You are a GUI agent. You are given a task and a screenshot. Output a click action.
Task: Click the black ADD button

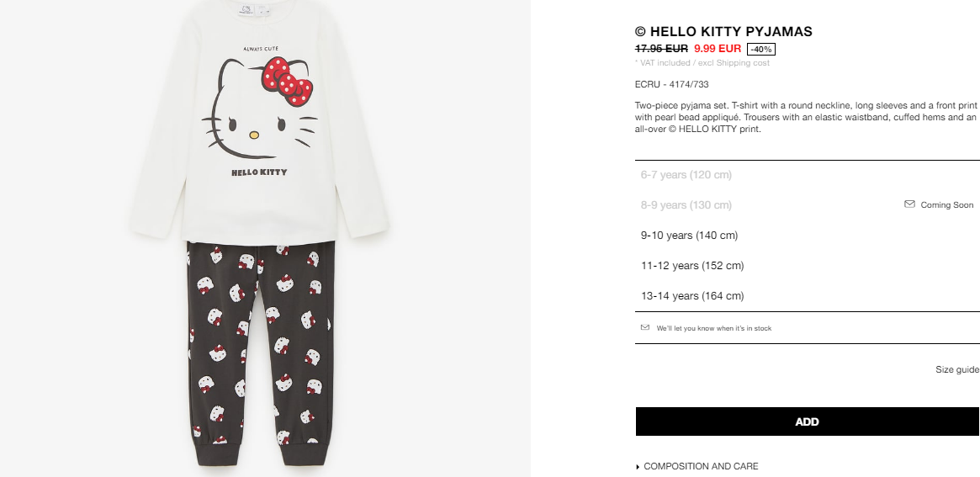[808, 422]
